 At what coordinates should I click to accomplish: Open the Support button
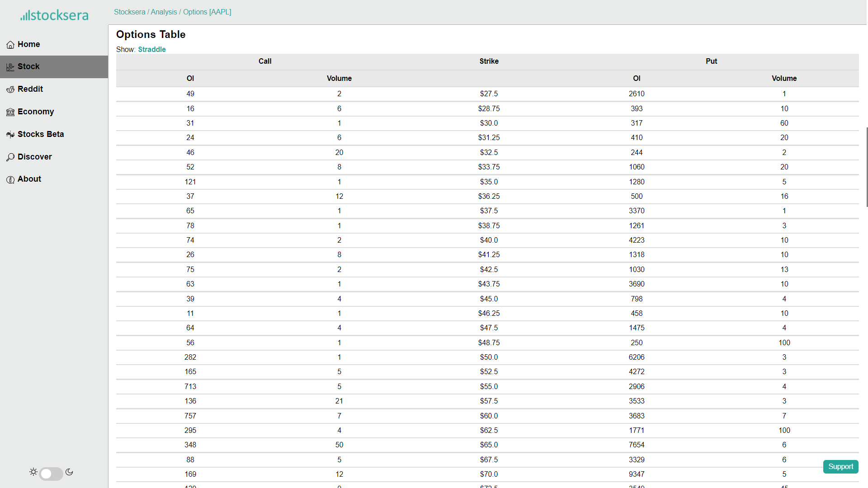840,466
